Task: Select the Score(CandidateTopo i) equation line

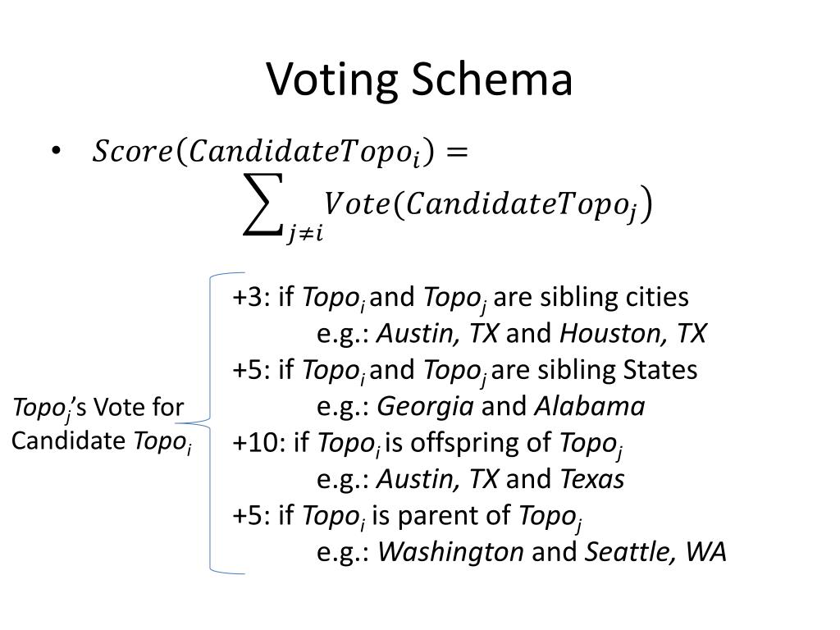Action: 281,152
